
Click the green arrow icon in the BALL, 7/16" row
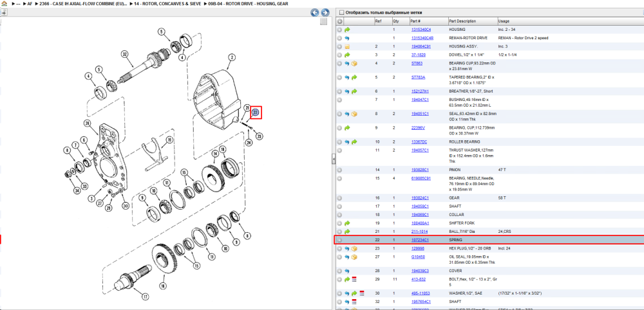(348, 232)
